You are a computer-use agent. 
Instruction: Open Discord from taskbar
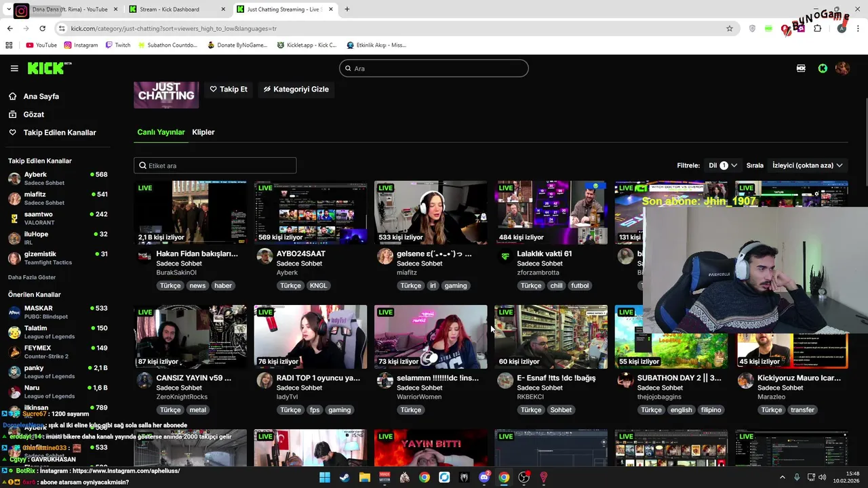(x=484, y=477)
